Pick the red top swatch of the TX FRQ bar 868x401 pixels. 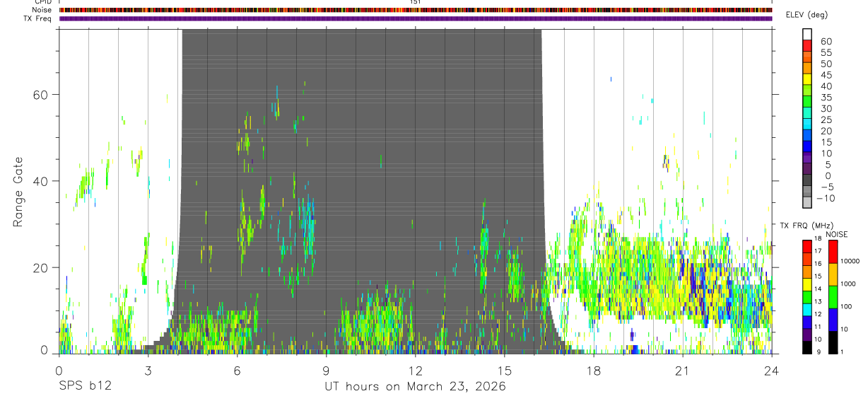click(807, 247)
